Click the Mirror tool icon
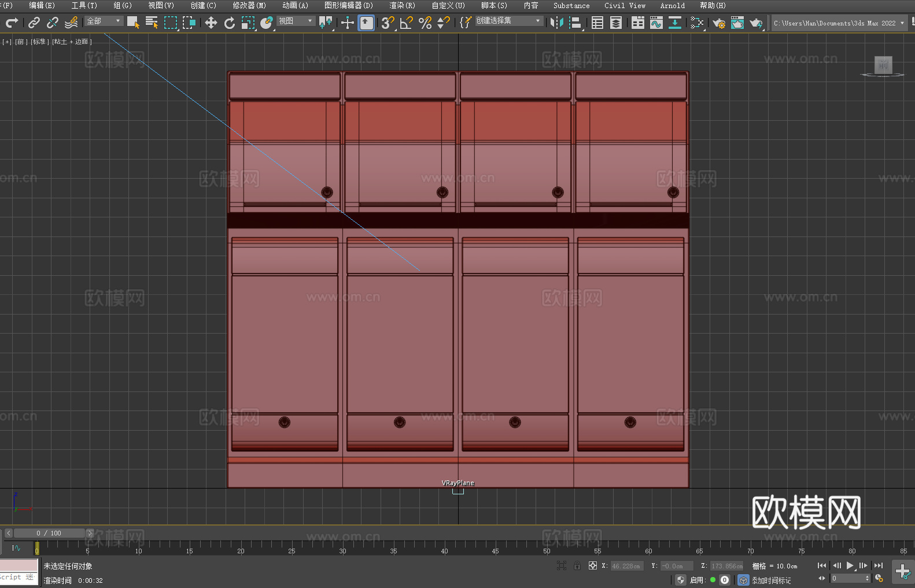This screenshot has height=588, width=915. point(557,23)
